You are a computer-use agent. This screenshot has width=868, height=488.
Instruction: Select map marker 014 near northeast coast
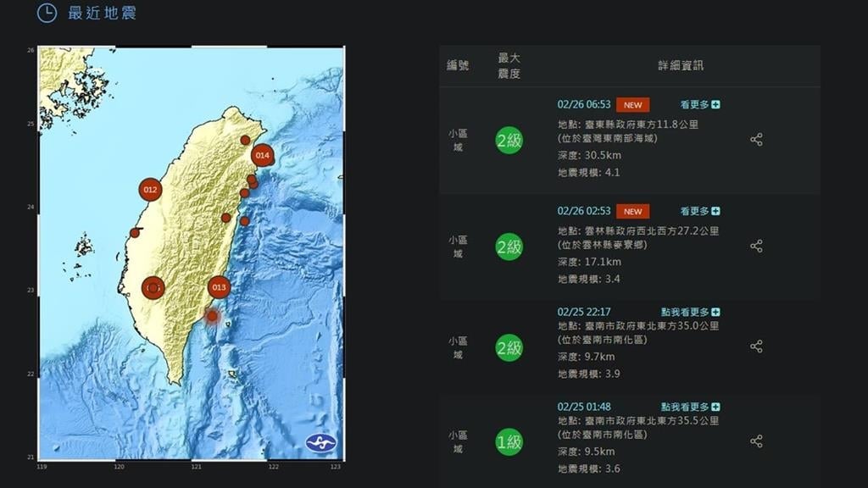pyautogui.click(x=262, y=155)
